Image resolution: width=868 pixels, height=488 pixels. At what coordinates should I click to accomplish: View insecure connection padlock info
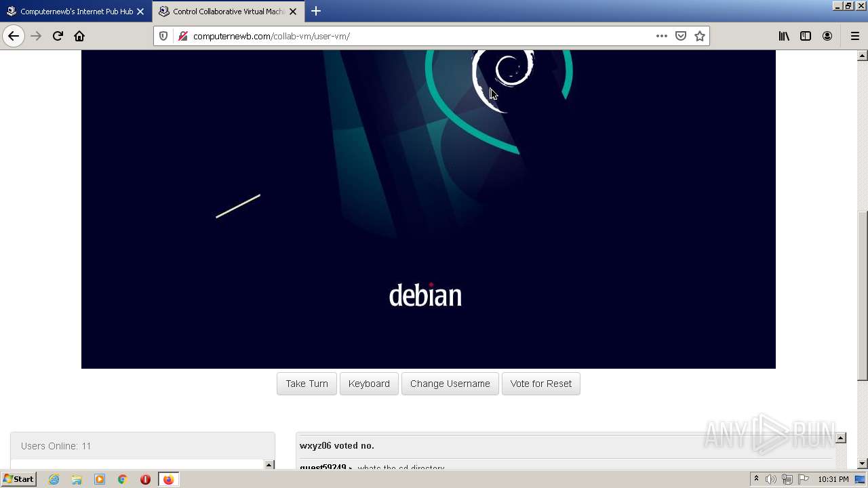pyautogui.click(x=182, y=36)
